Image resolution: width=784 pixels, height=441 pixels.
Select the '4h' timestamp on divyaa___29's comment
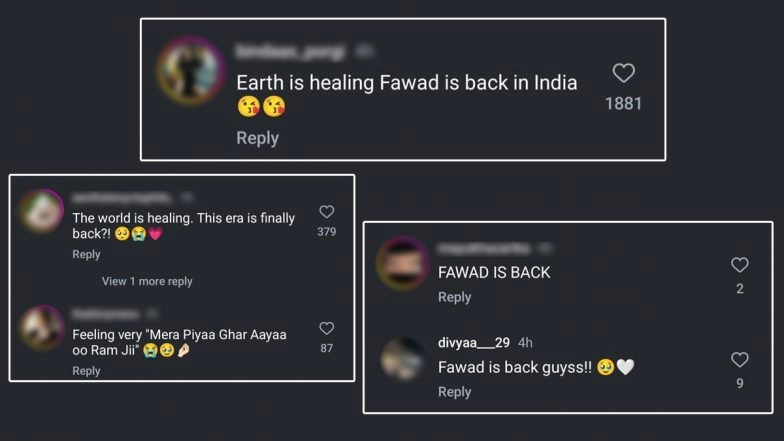[x=525, y=342]
